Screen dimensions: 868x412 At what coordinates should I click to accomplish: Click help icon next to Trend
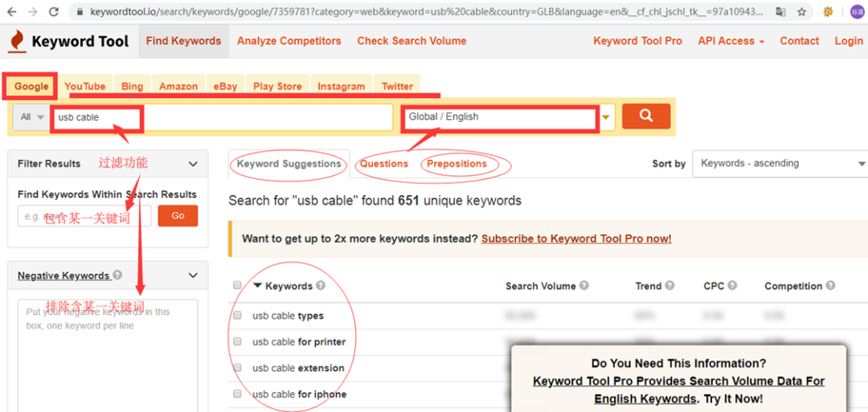click(669, 286)
